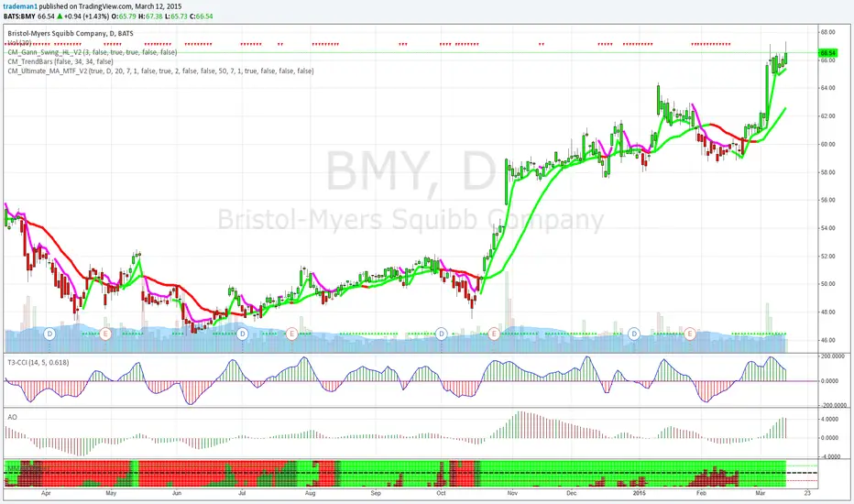The image size is (854, 504).
Task: Click the earnings 'E' marker before February
Action: tap(690, 334)
